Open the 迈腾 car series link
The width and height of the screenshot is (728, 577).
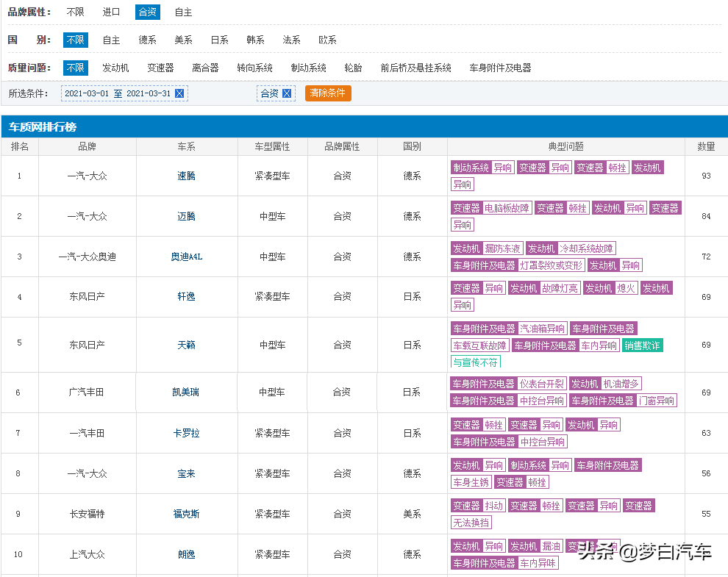tap(186, 216)
